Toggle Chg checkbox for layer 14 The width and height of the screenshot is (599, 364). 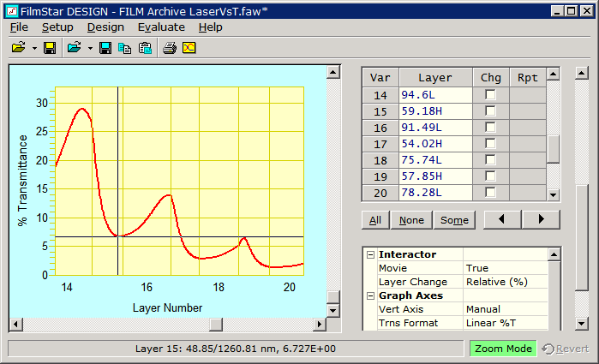click(490, 94)
